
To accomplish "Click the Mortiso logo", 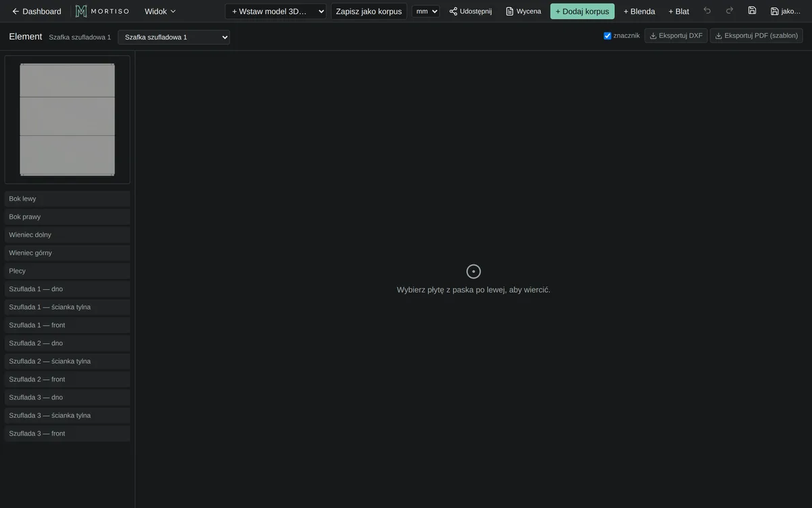I will click(101, 12).
